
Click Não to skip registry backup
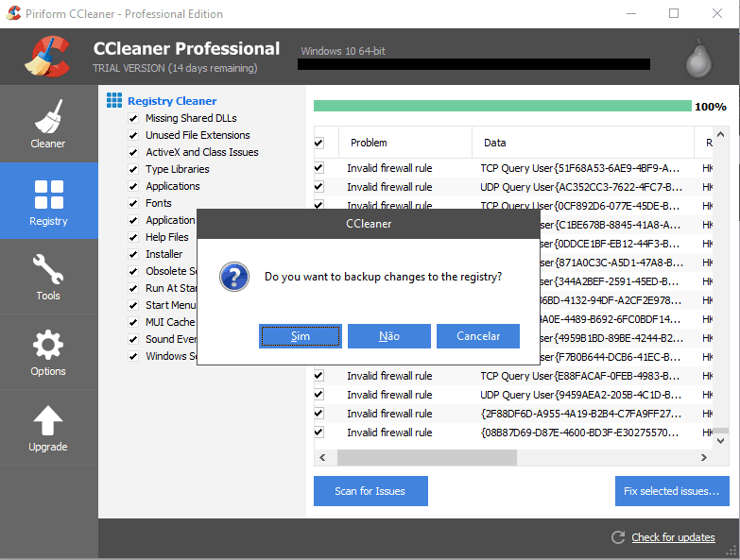[389, 336]
